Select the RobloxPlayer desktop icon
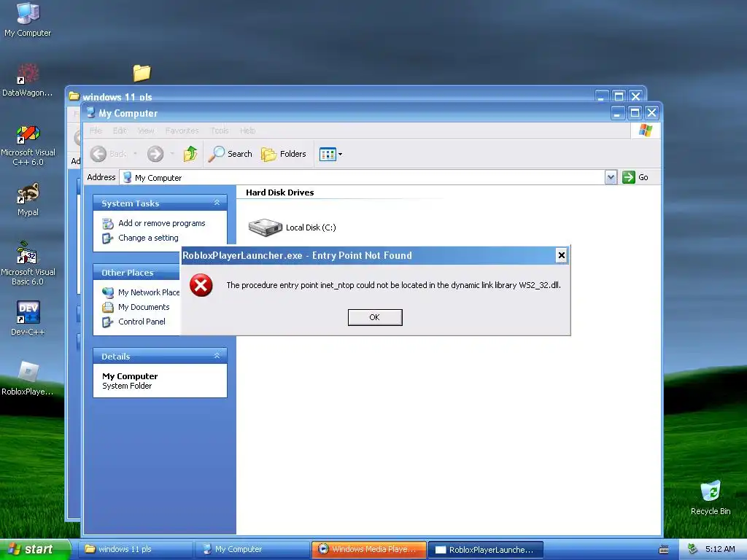747x560 pixels. tap(28, 378)
